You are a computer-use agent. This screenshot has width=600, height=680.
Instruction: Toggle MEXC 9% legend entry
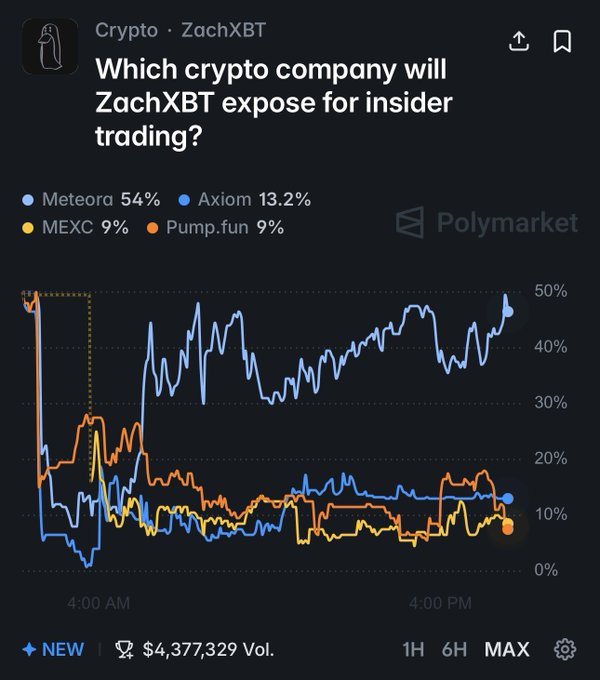(76, 227)
